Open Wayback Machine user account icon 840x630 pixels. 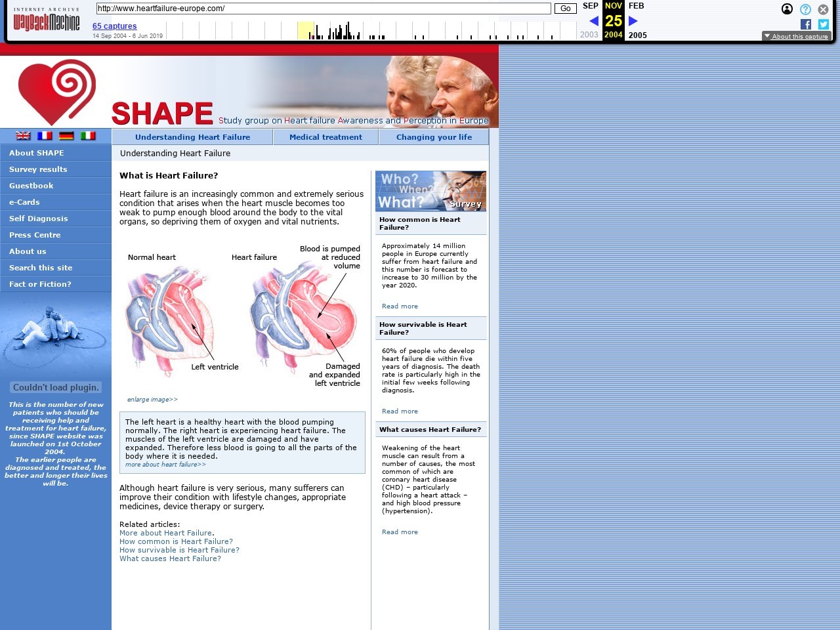(787, 9)
